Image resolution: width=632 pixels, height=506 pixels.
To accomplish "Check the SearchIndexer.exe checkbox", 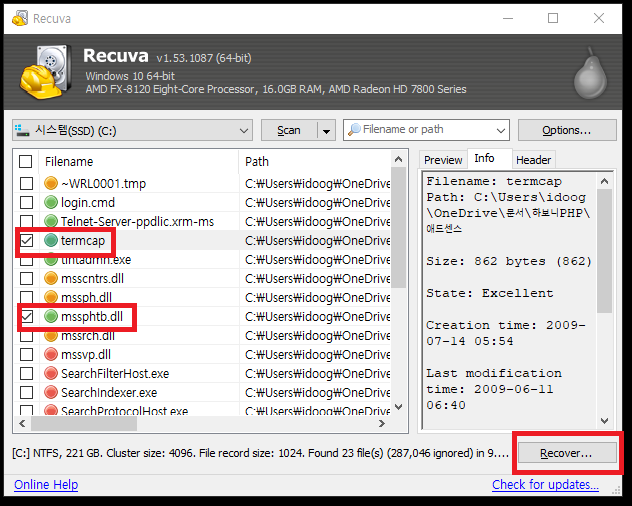I will pyautogui.click(x=27, y=392).
